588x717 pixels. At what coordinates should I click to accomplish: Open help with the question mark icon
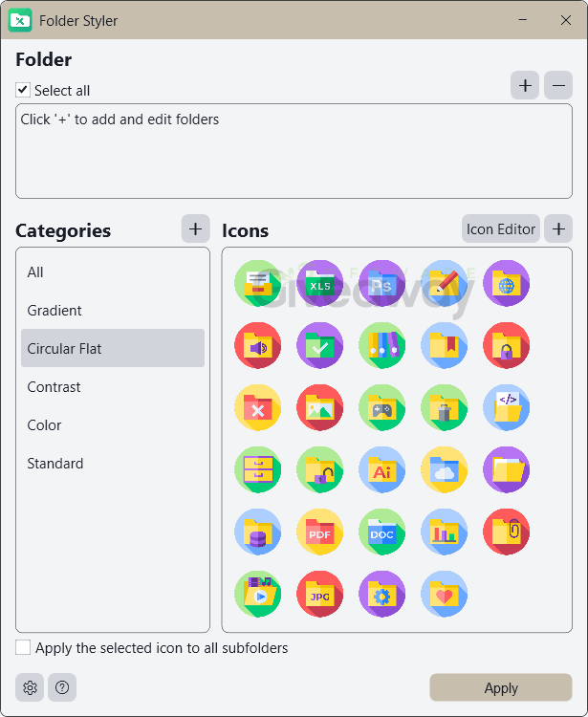[x=62, y=687]
